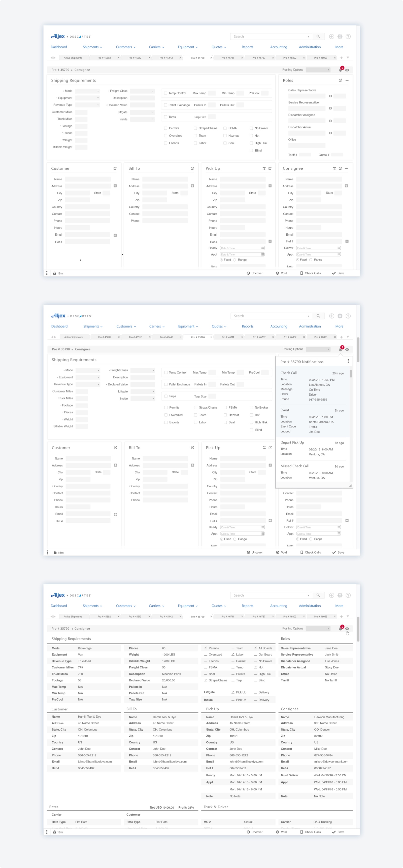Enable High Risk in the middle screen
Viewport: 403px width, 868px height.
252,422
